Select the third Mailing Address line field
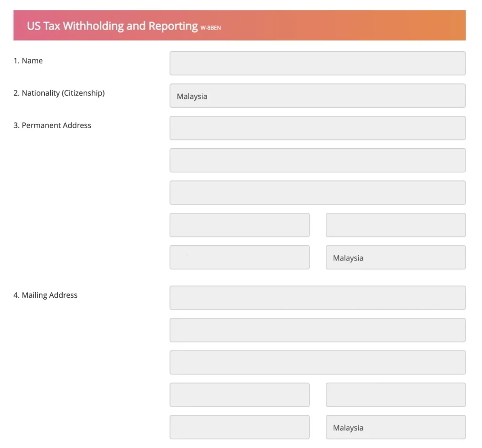Screen dimensions: 482x448 coord(317,362)
